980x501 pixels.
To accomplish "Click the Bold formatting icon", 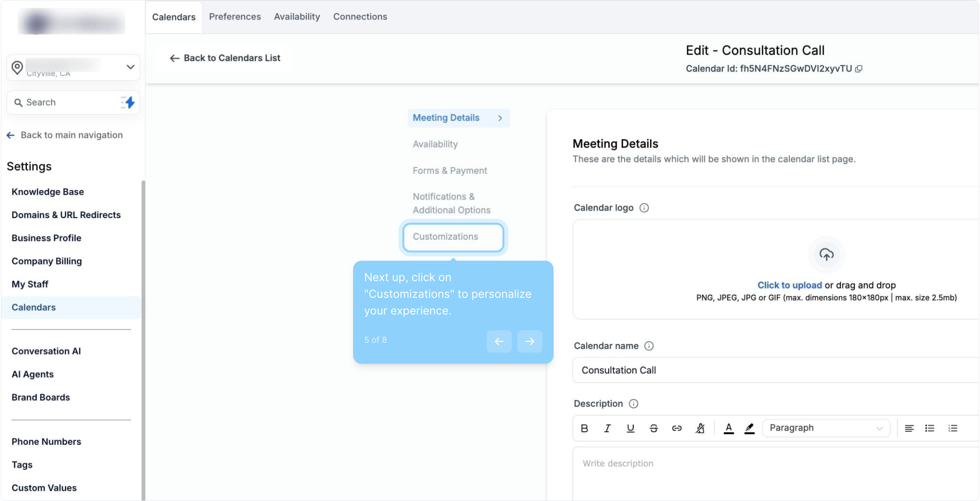I will 584,428.
